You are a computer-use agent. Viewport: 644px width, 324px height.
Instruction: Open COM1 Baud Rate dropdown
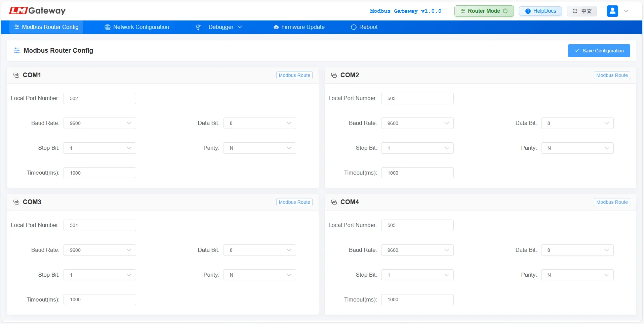click(x=99, y=123)
